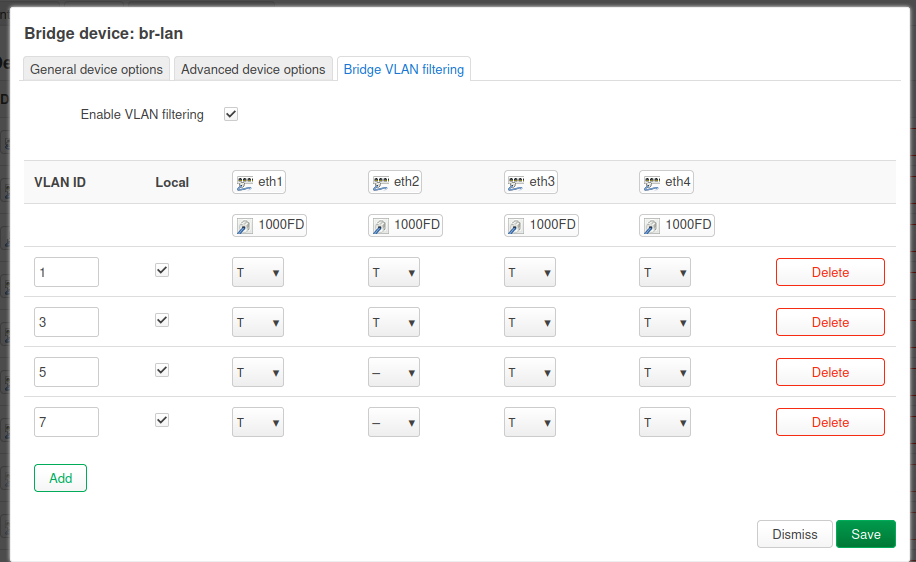The height and width of the screenshot is (562, 916).
Task: Click eth2's 1000FD link speed icon
Action: click(x=381, y=226)
